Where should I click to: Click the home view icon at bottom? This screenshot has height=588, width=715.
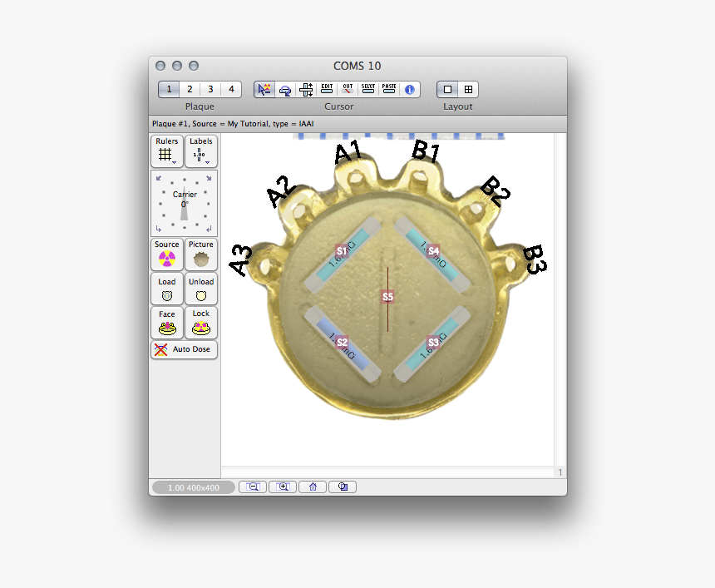point(313,487)
